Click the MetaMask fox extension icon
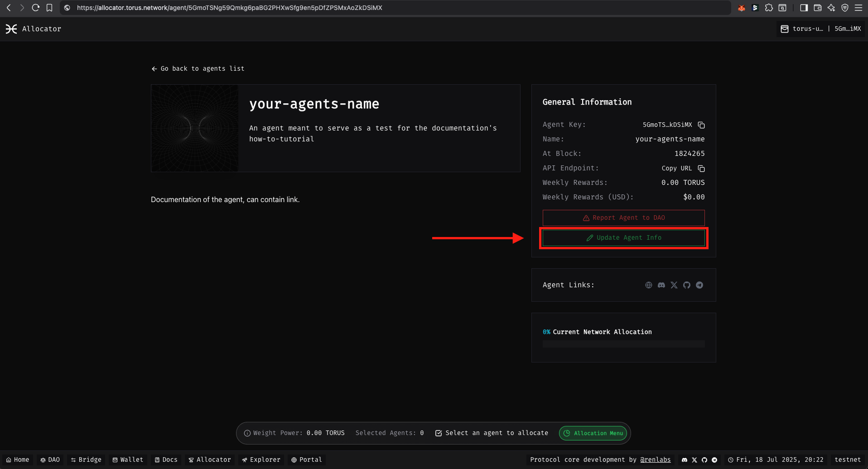The image size is (868, 469). (x=742, y=8)
